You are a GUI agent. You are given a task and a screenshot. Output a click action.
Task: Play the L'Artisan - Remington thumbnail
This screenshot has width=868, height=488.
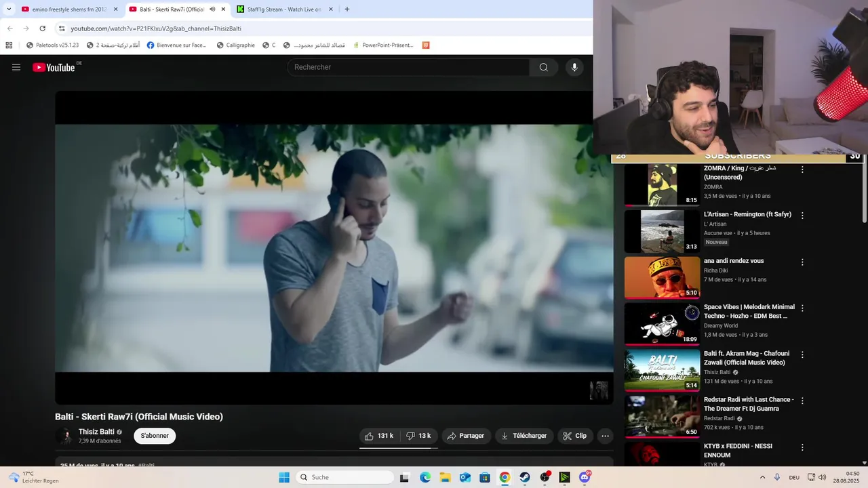[662, 231]
